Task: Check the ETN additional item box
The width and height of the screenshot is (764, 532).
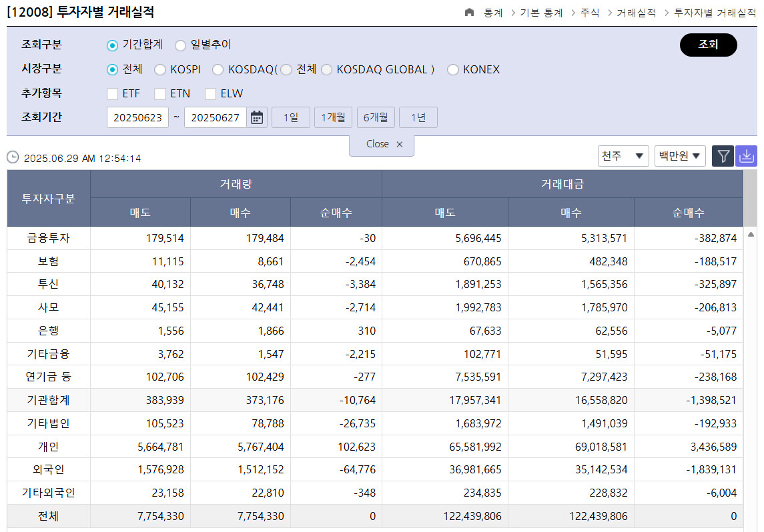Action: (160, 94)
